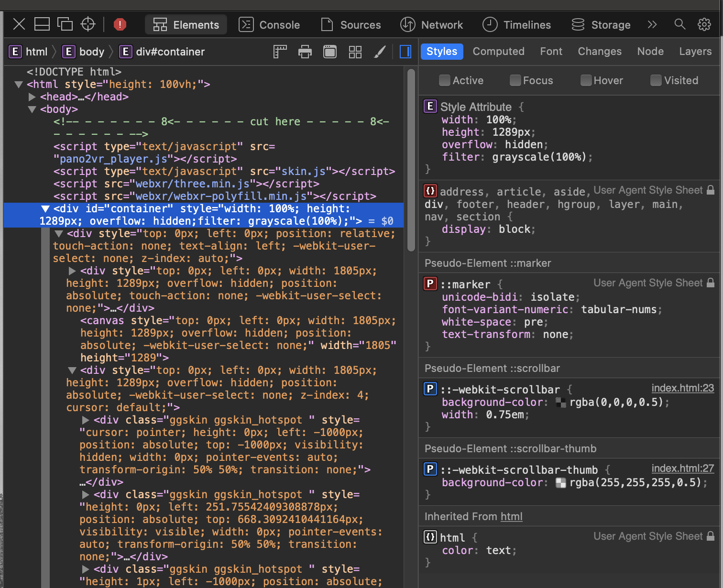This screenshot has width=723, height=588.
Task: Open index.html:27 source link
Action: (682, 468)
